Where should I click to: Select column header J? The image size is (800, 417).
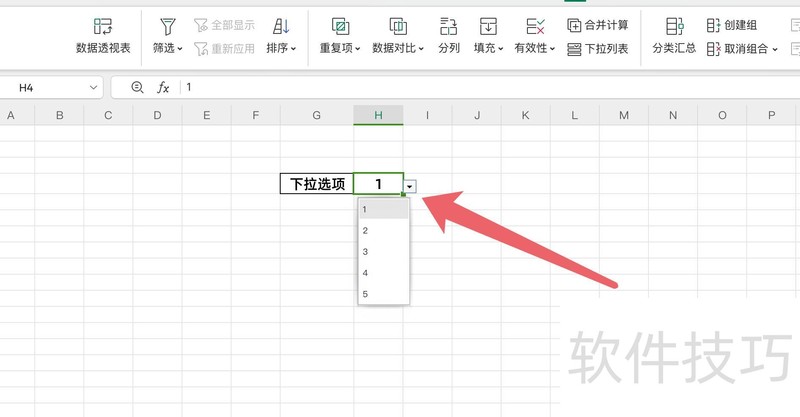(x=477, y=115)
